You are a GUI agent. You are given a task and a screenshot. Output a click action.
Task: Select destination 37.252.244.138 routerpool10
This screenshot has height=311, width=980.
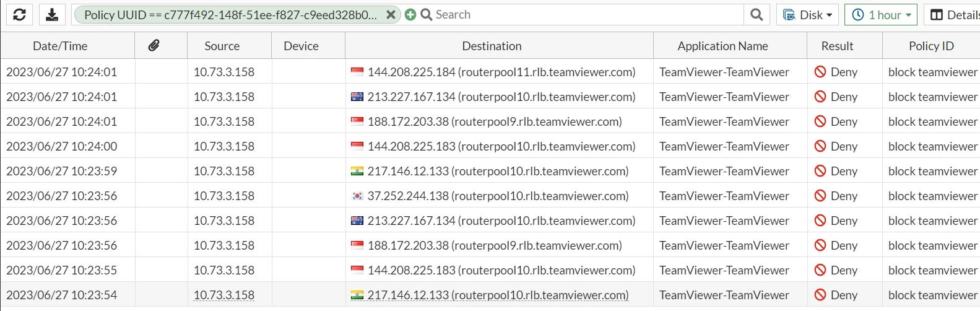(x=498, y=196)
